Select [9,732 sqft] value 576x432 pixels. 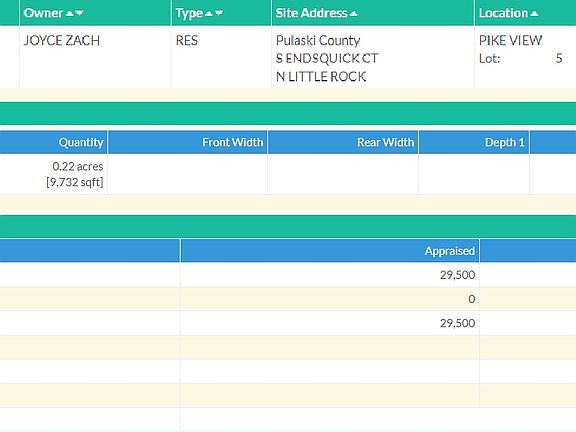[75, 182]
